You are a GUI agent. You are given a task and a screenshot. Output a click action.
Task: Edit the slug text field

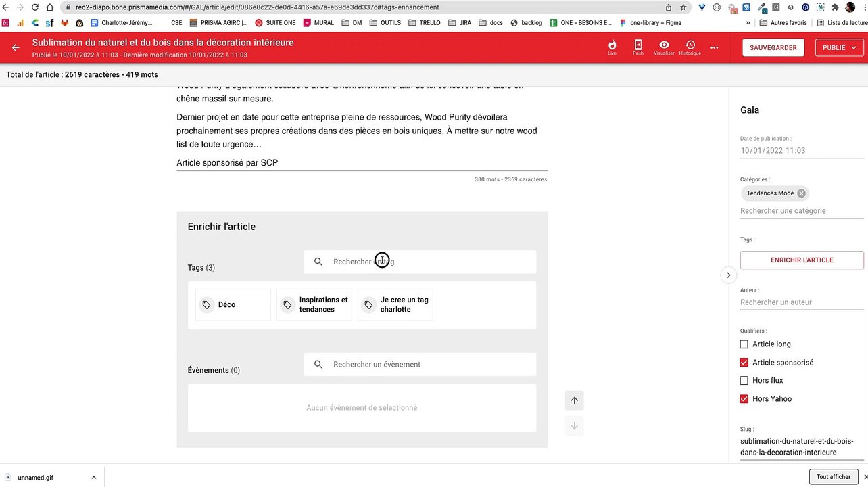802,447
